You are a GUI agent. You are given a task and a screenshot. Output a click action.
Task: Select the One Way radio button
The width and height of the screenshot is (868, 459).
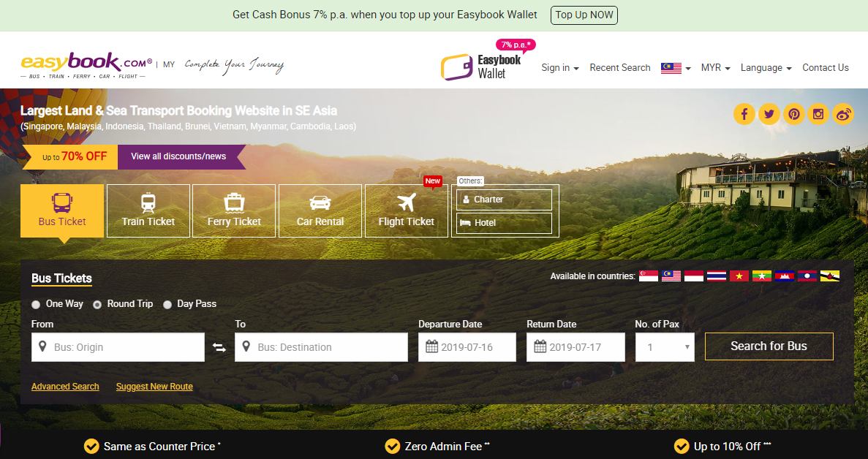coord(36,304)
